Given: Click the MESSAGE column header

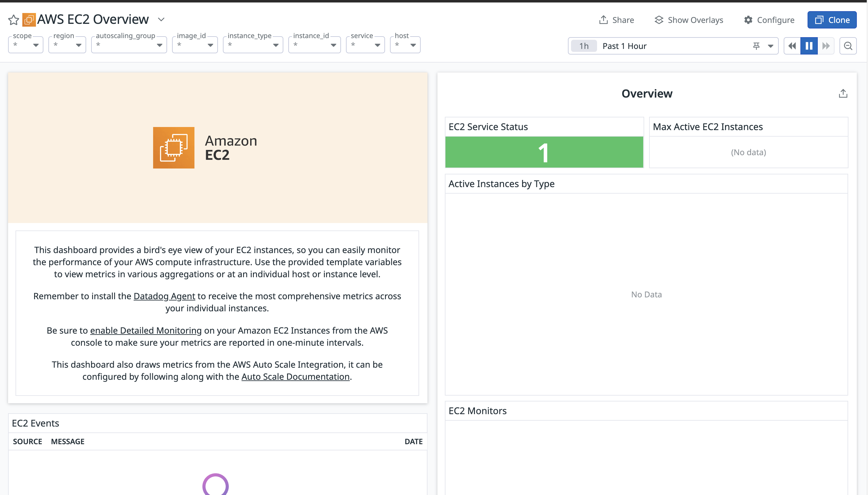Looking at the screenshot, I should point(68,442).
